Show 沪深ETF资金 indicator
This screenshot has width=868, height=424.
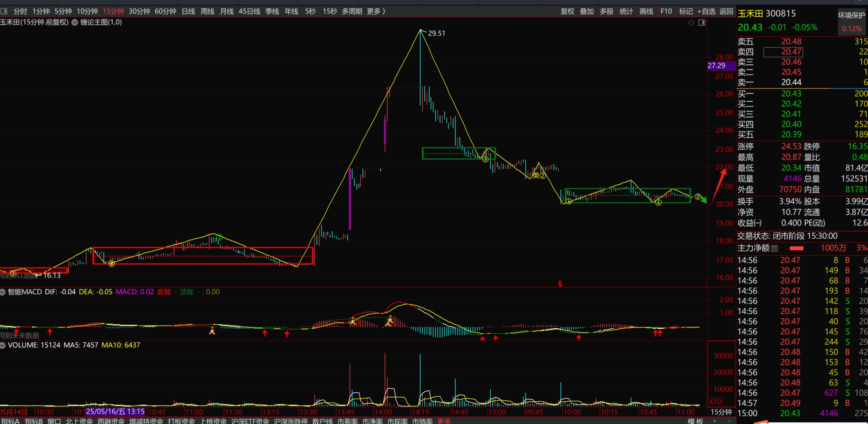[x=250, y=421]
